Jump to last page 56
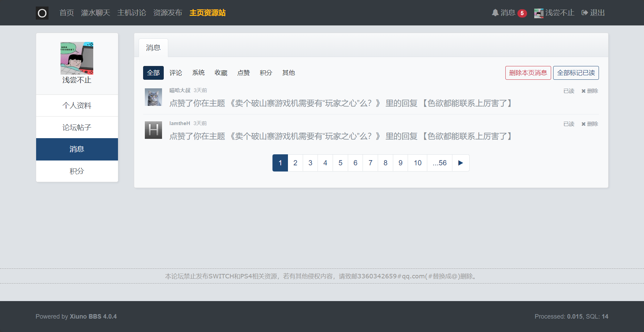Viewport: 644px width, 332px height. [439, 163]
